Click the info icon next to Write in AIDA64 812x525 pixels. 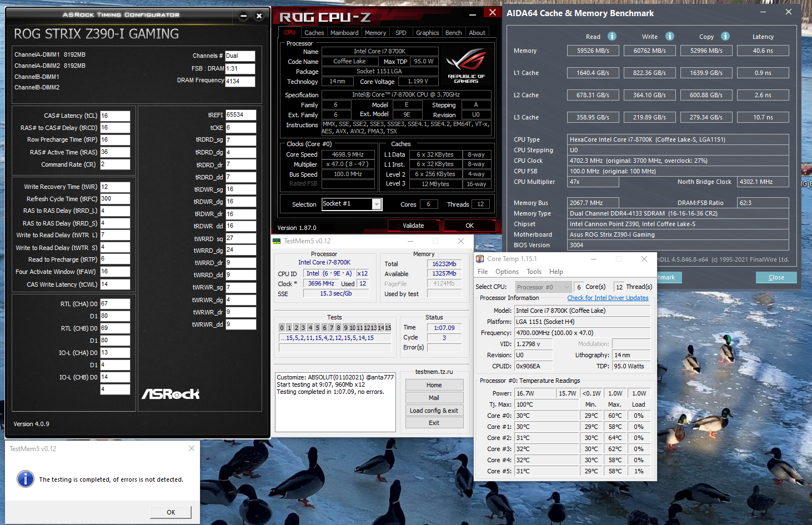click(670, 36)
